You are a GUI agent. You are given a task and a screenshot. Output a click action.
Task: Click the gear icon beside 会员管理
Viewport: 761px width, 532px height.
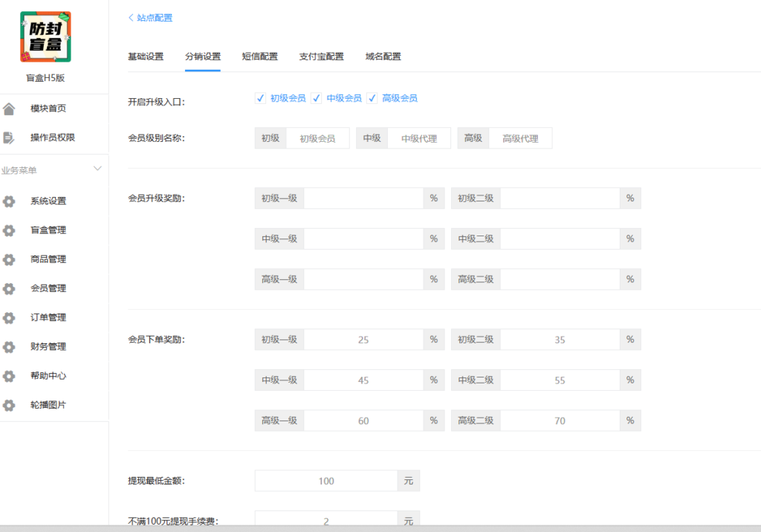[9, 288]
